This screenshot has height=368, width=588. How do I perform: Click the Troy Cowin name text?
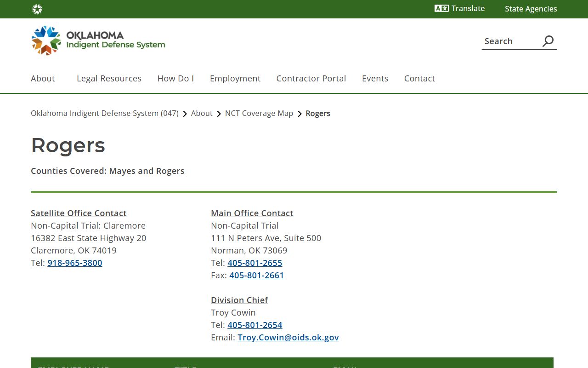(x=233, y=313)
